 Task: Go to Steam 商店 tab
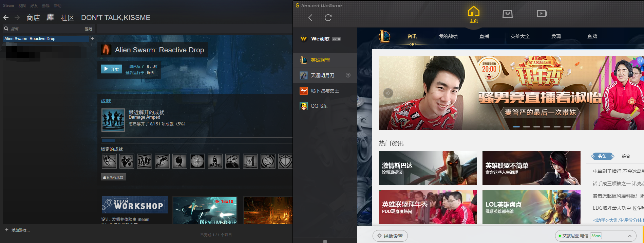pyautogui.click(x=33, y=17)
